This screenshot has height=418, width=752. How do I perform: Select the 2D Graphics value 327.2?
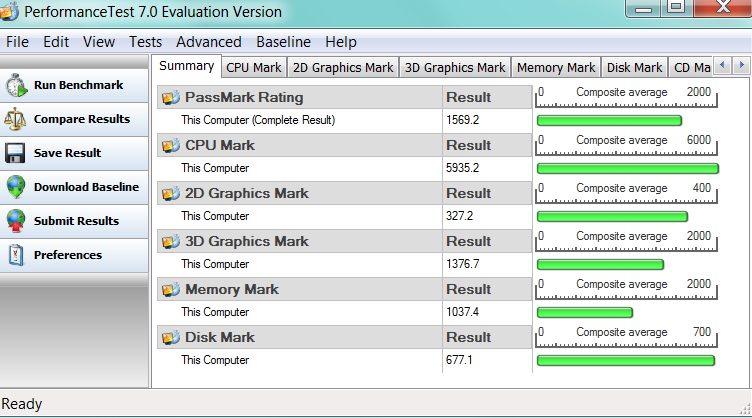click(459, 216)
